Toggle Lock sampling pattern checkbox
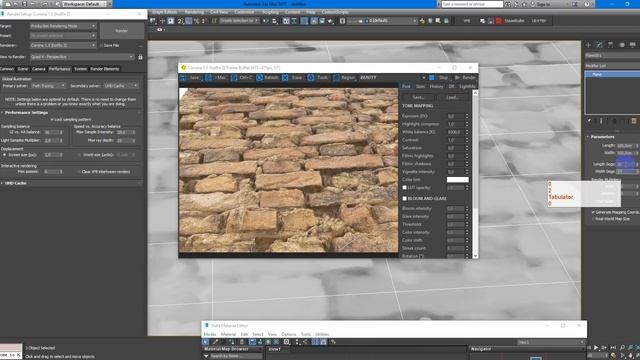Image resolution: width=640 pixels, height=360 pixels. click(52, 120)
